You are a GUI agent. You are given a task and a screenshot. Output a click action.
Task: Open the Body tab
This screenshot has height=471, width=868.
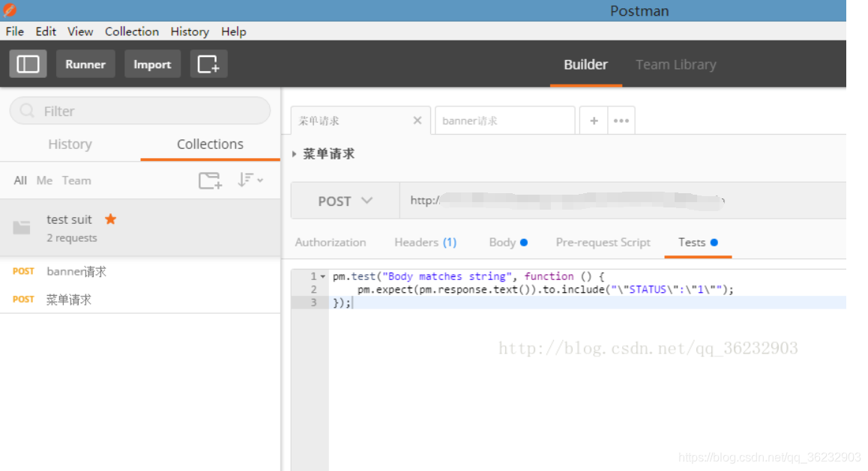click(508, 242)
